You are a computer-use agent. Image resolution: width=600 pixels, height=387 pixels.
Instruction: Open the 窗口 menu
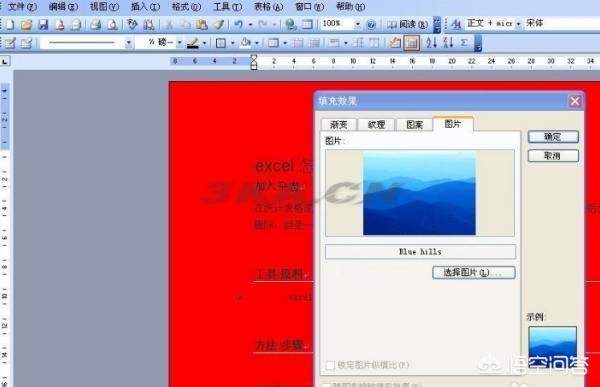[309, 7]
